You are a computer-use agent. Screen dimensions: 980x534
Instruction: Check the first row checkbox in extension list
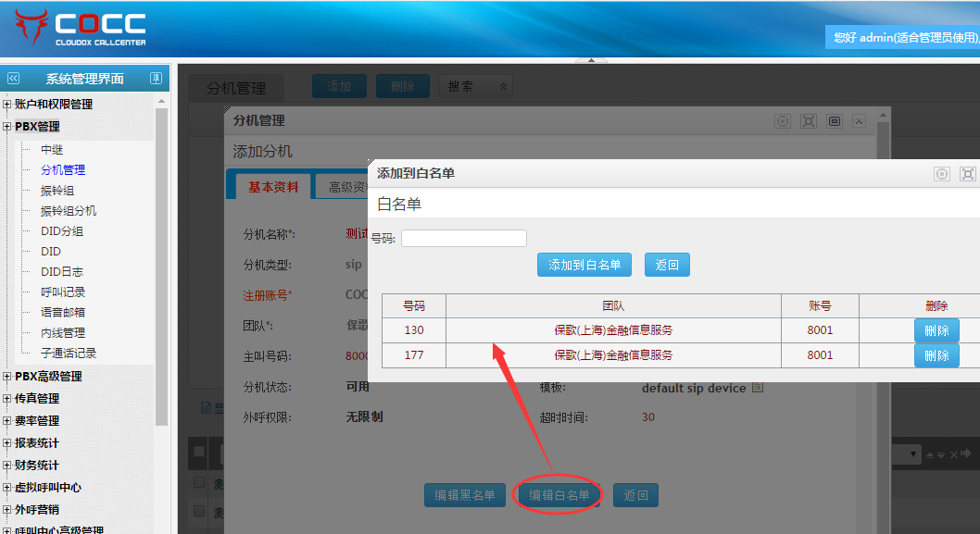(198, 483)
